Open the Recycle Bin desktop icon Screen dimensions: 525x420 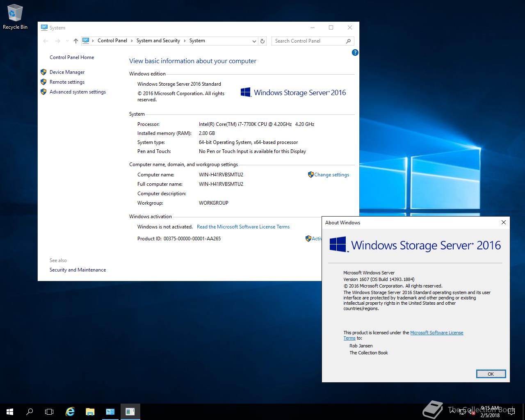pyautogui.click(x=15, y=17)
